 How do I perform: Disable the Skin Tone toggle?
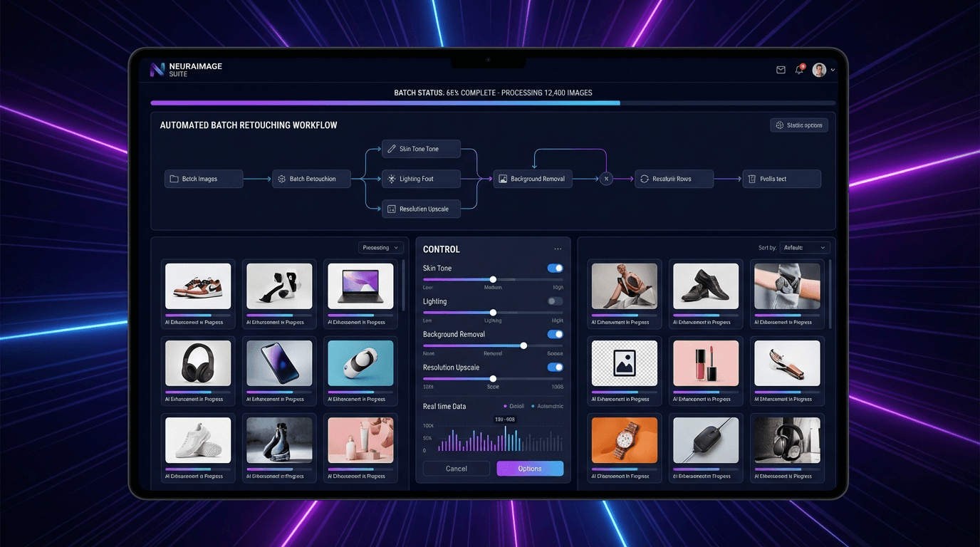coord(555,269)
